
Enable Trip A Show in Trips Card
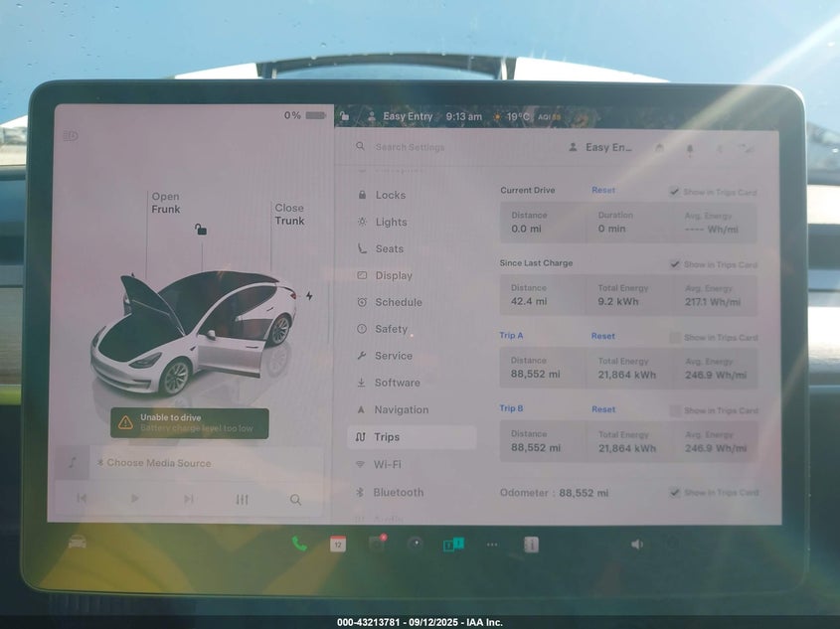click(675, 338)
